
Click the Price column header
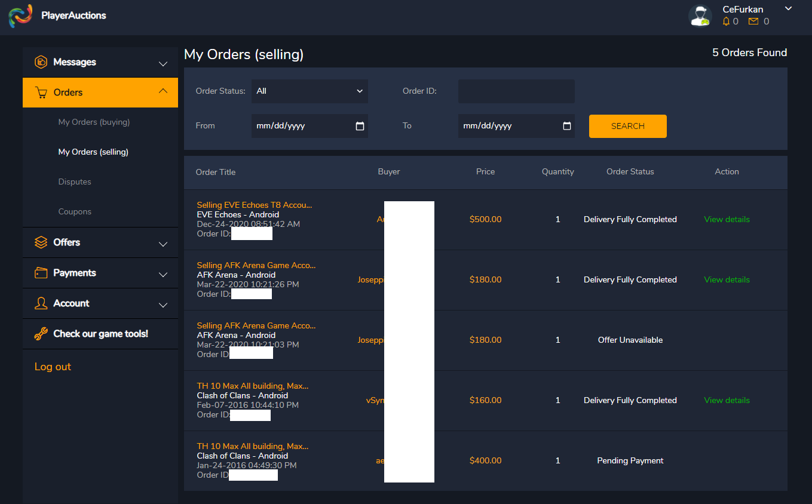coord(485,171)
